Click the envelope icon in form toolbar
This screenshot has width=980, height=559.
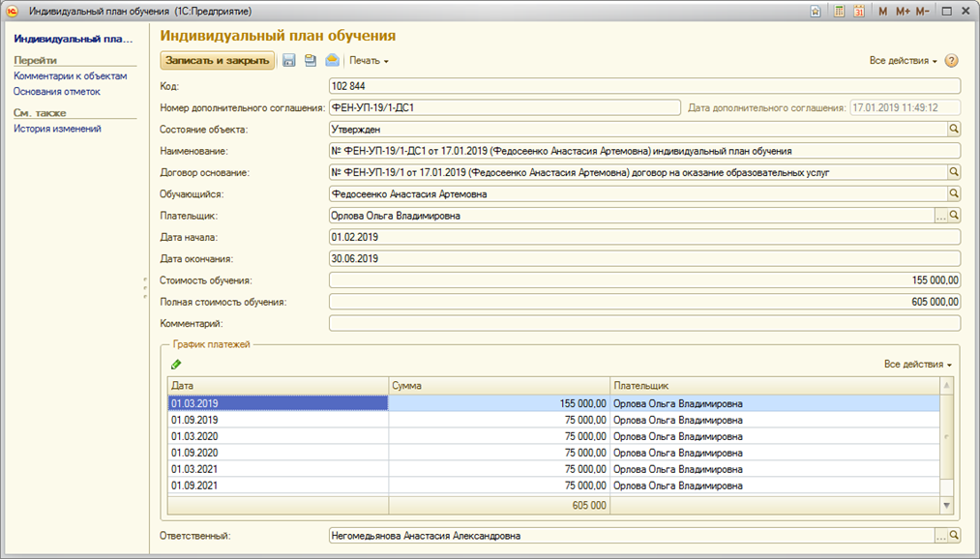(332, 60)
